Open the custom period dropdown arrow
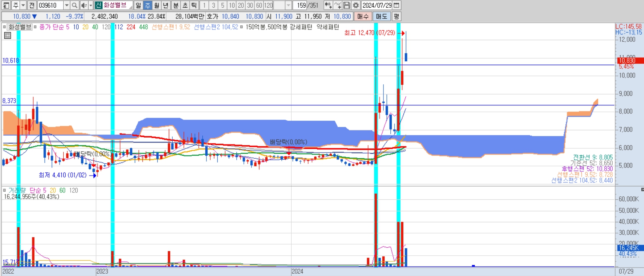The width and height of the screenshot is (644, 276). [288, 5]
